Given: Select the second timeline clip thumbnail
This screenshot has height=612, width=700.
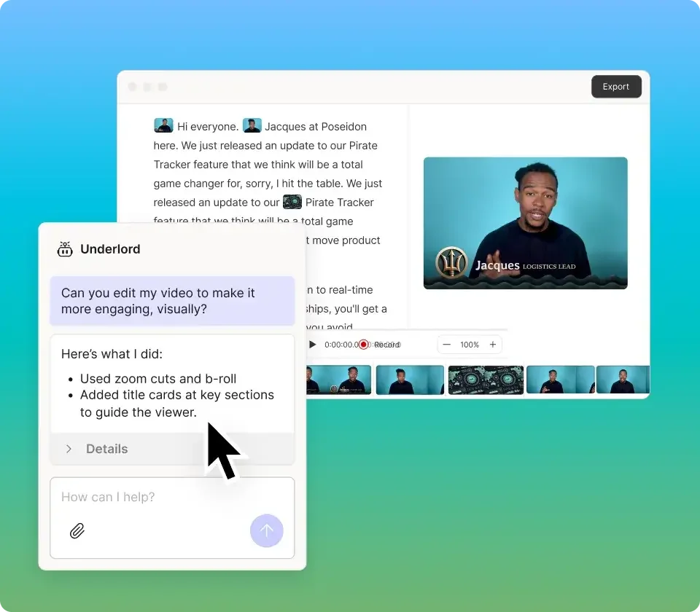Looking at the screenshot, I should [x=410, y=380].
